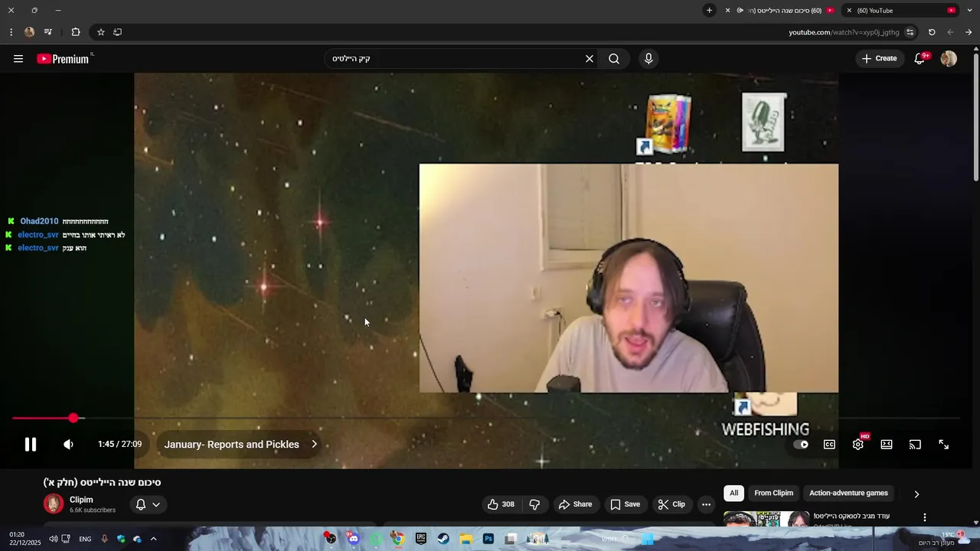Image resolution: width=980 pixels, height=551 pixels.
Task: Open File Explorer from taskbar
Action: (465, 539)
